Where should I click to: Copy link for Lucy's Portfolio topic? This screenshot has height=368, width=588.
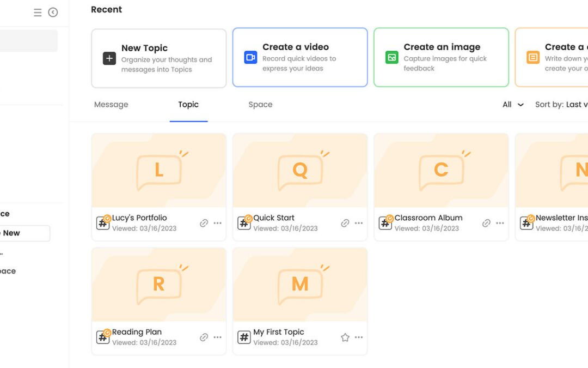[x=204, y=223]
